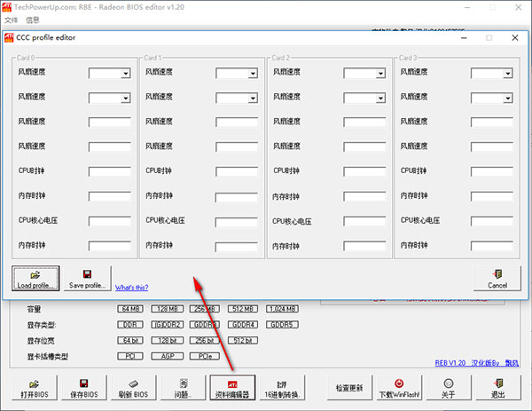Select the 512 MB capacity indicator
The height and width of the screenshot is (411, 532).
click(243, 309)
